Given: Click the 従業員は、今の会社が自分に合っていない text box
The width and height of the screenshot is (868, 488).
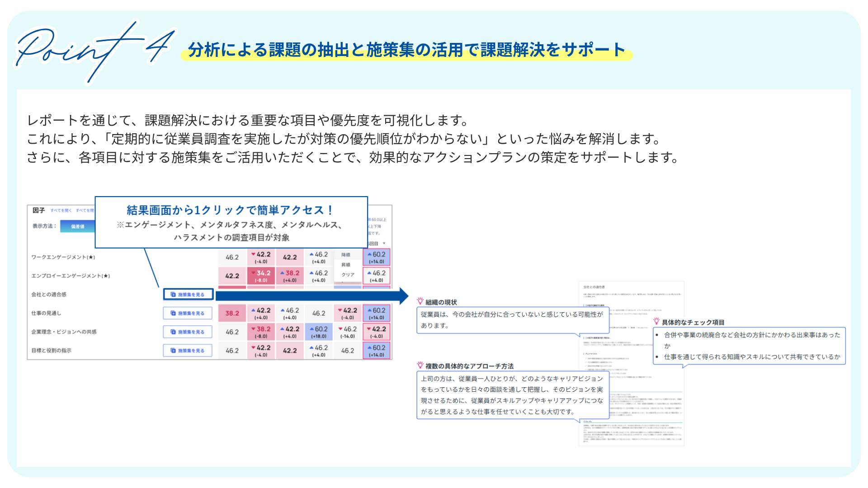Looking at the screenshot, I should (513, 320).
